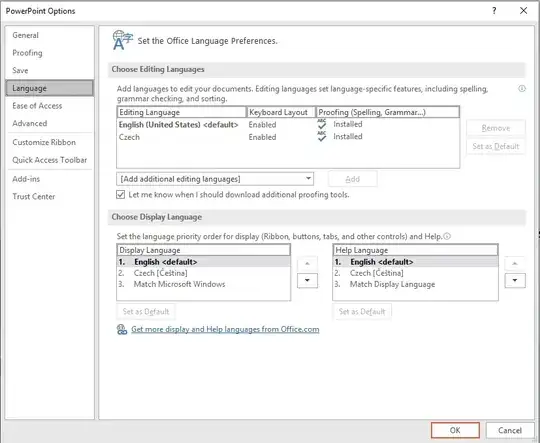Click the Display Language list header
Viewport: 540px width, 443px height.
pos(204,250)
